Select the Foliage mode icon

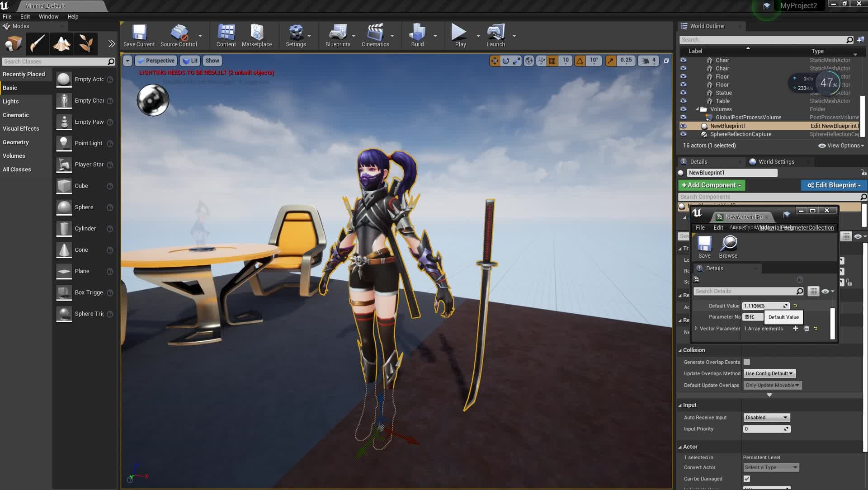tap(86, 44)
